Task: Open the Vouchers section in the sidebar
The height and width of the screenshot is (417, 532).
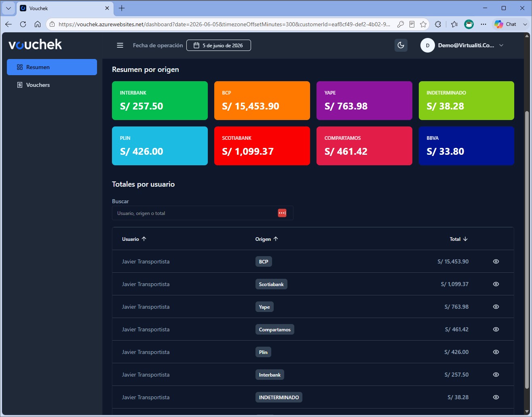Action: (52, 85)
